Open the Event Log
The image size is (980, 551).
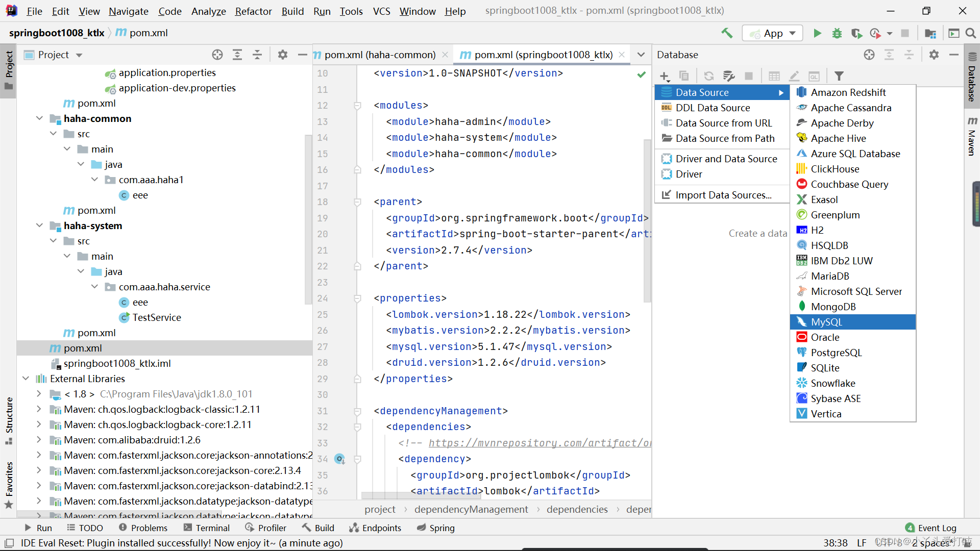point(930,528)
